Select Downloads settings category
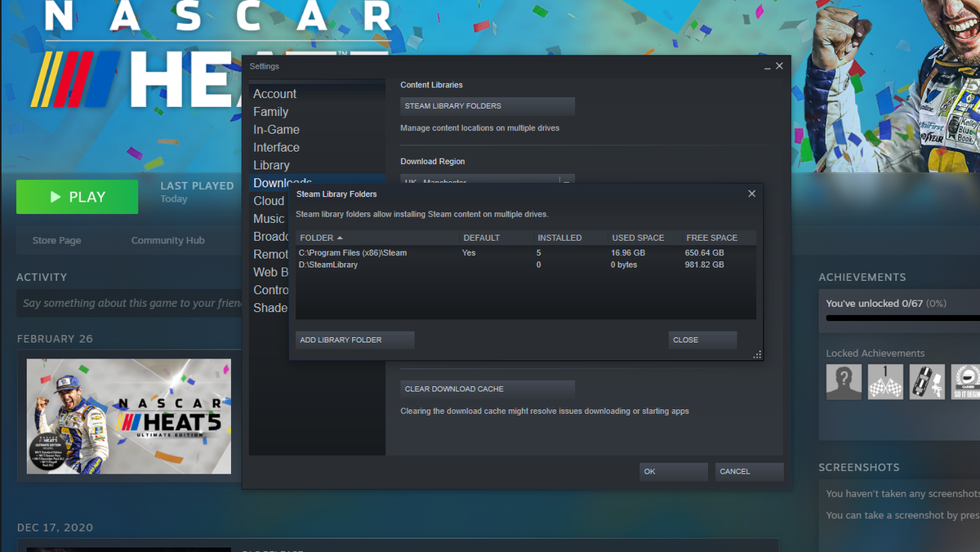 point(283,181)
